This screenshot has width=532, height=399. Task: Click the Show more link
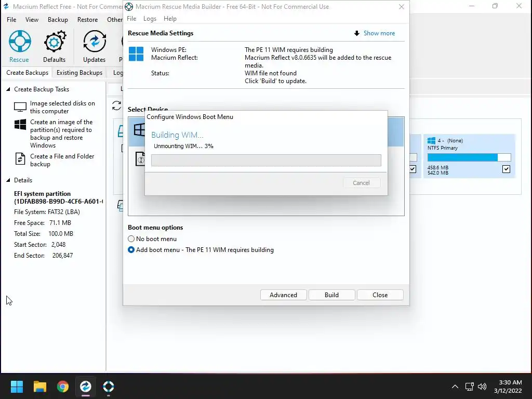click(x=379, y=33)
